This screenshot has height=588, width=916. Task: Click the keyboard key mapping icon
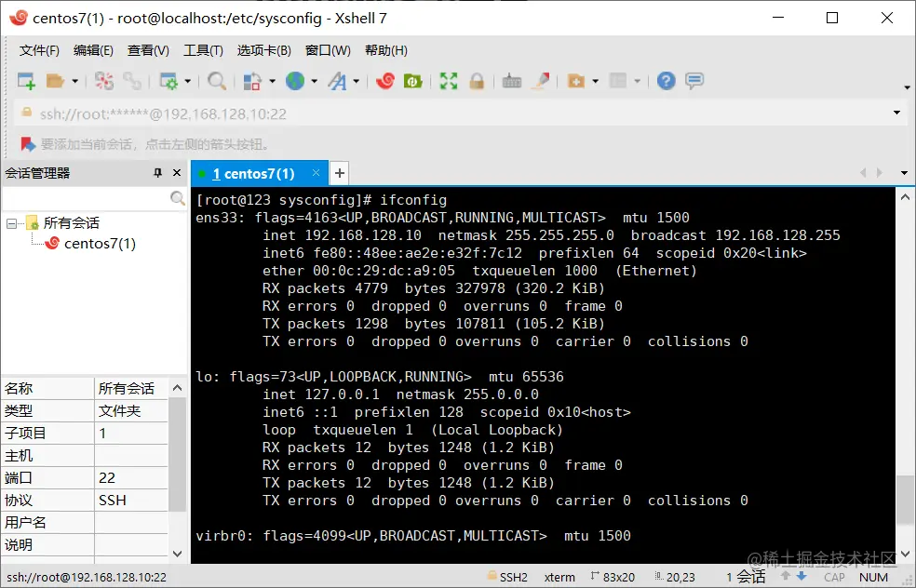[x=512, y=81]
